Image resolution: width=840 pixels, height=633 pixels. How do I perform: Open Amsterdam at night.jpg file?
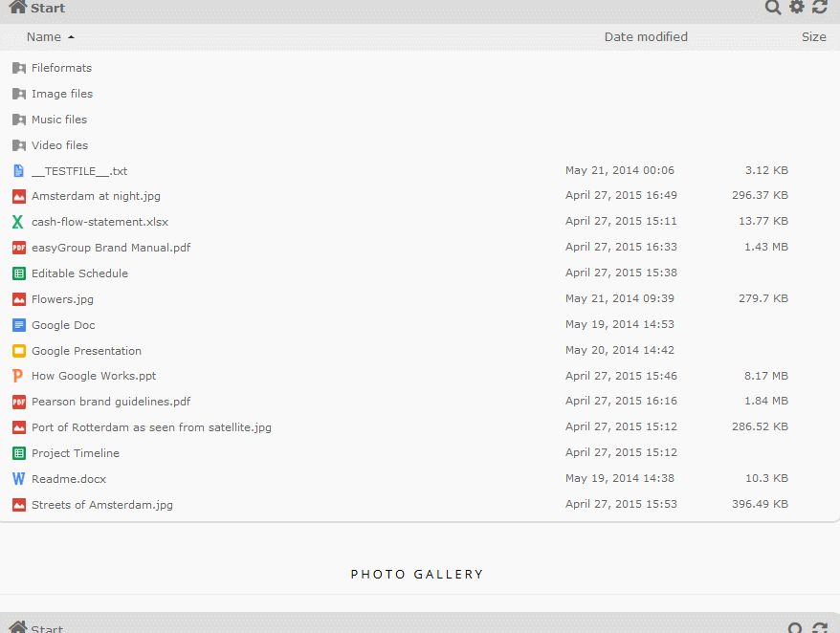(x=96, y=196)
